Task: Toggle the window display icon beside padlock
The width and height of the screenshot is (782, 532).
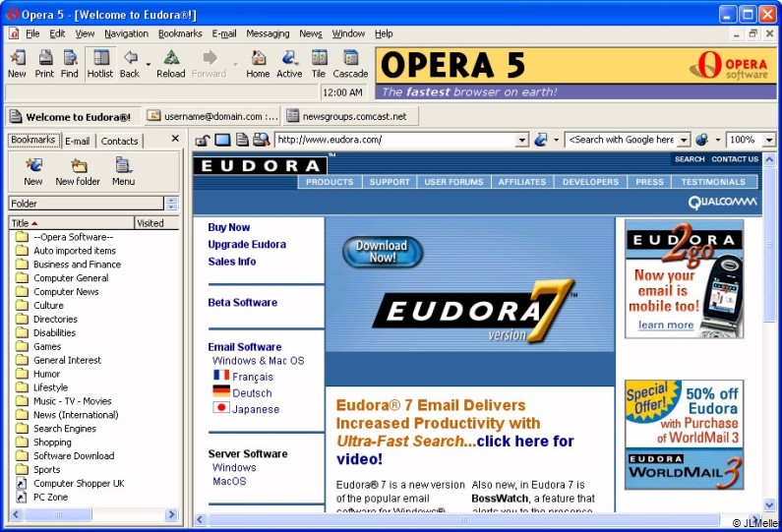Action: point(222,140)
